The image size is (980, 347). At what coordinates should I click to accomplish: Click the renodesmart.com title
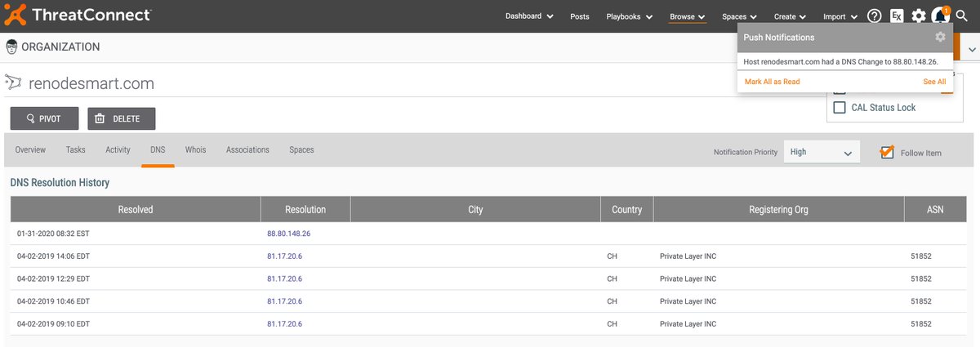[91, 83]
